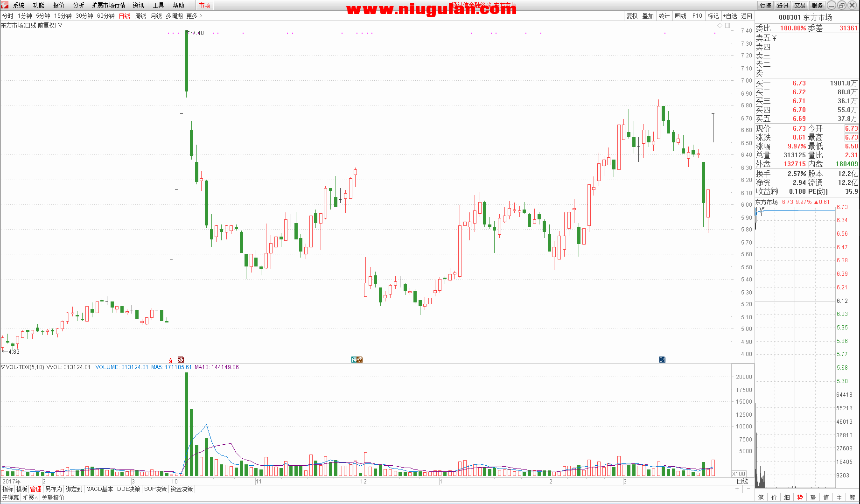Add stock via +自选 button
This screenshot has width=860, height=504.
coord(730,16)
